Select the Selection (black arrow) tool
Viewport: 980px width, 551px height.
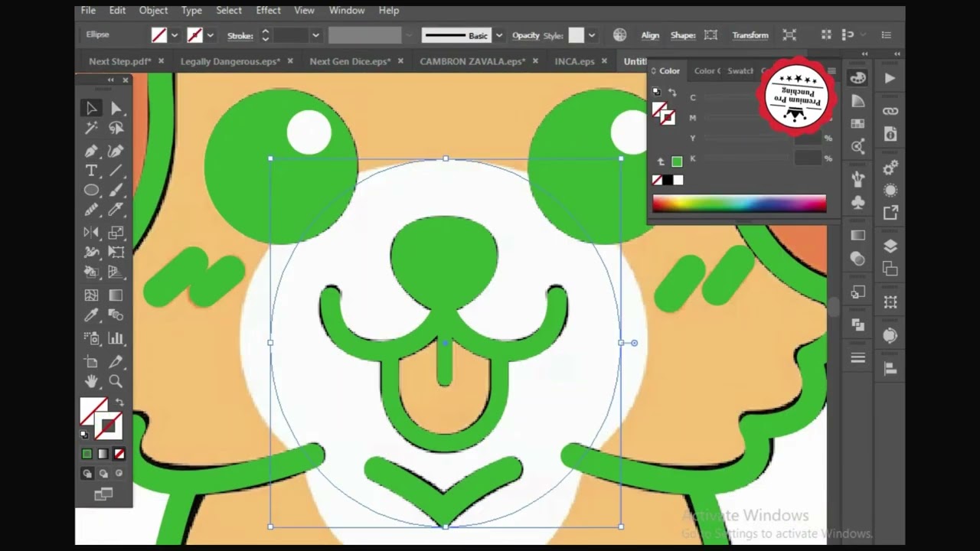point(91,109)
